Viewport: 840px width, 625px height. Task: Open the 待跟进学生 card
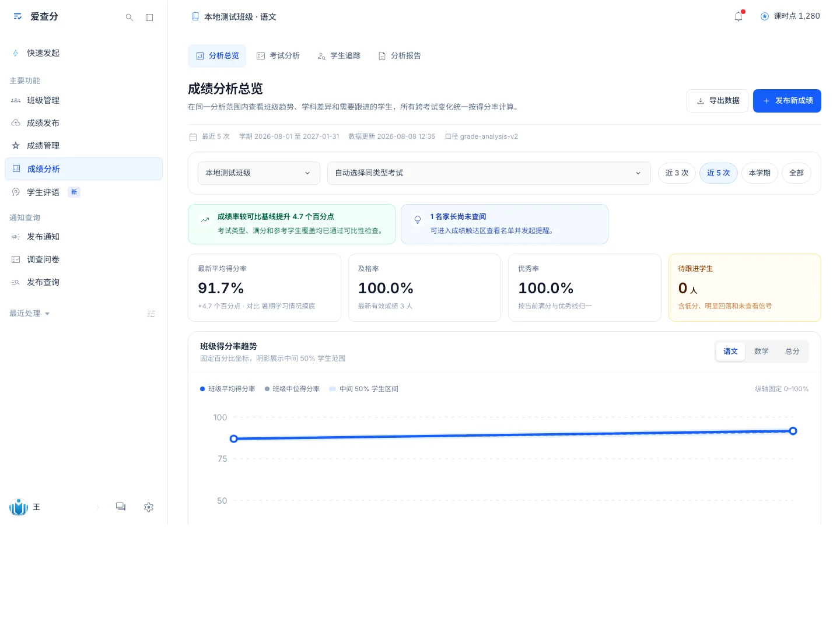[745, 287]
